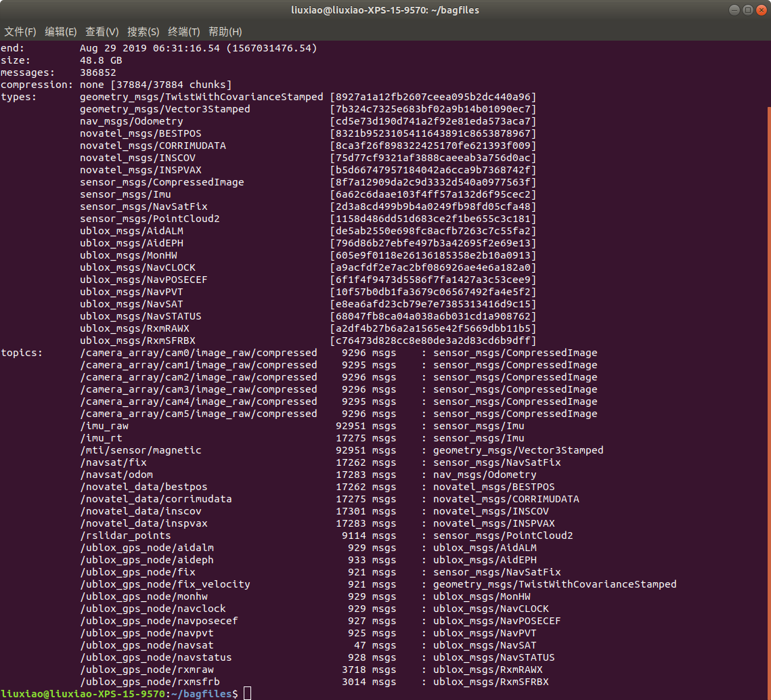
Task: Open the 编辑(E) menu
Action: (x=61, y=32)
